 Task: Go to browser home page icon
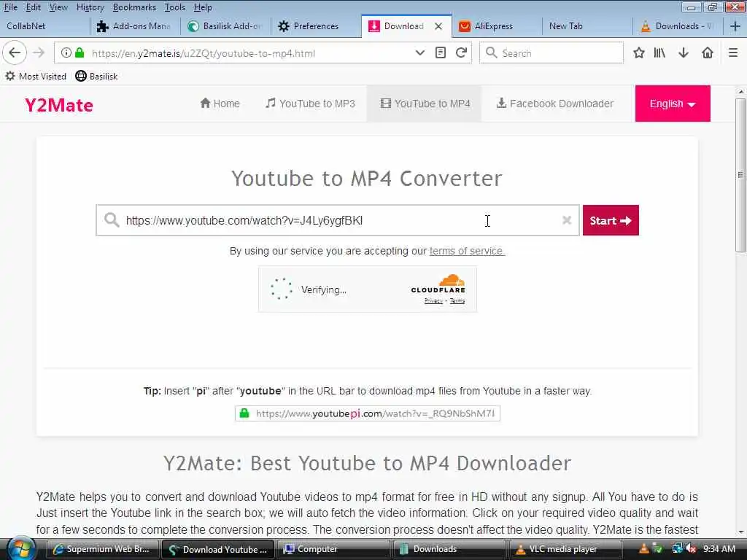tap(708, 52)
